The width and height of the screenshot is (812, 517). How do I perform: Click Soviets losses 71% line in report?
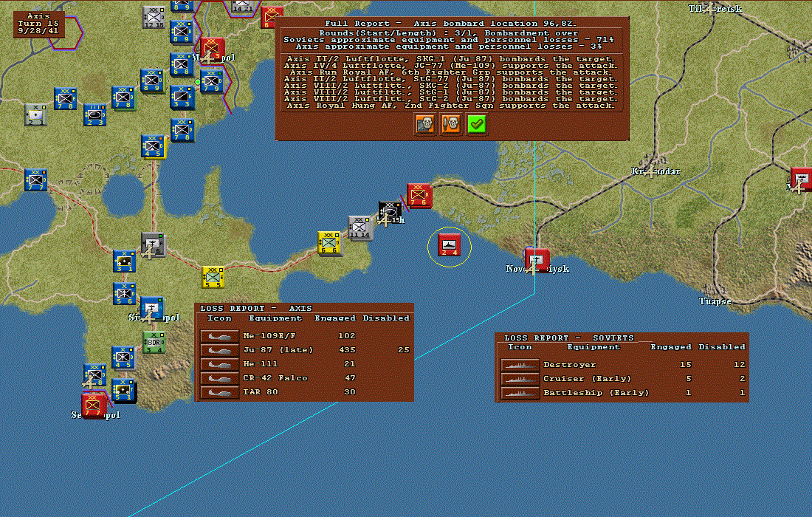click(449, 40)
